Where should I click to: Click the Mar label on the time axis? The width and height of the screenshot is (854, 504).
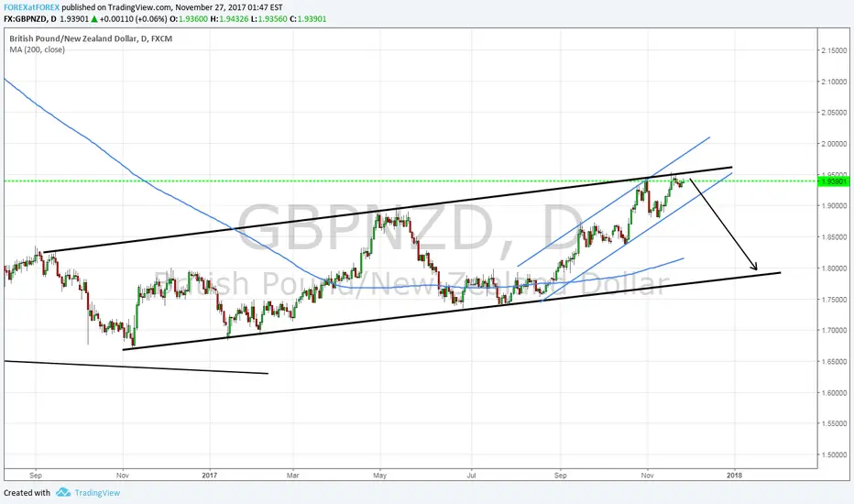(293, 475)
